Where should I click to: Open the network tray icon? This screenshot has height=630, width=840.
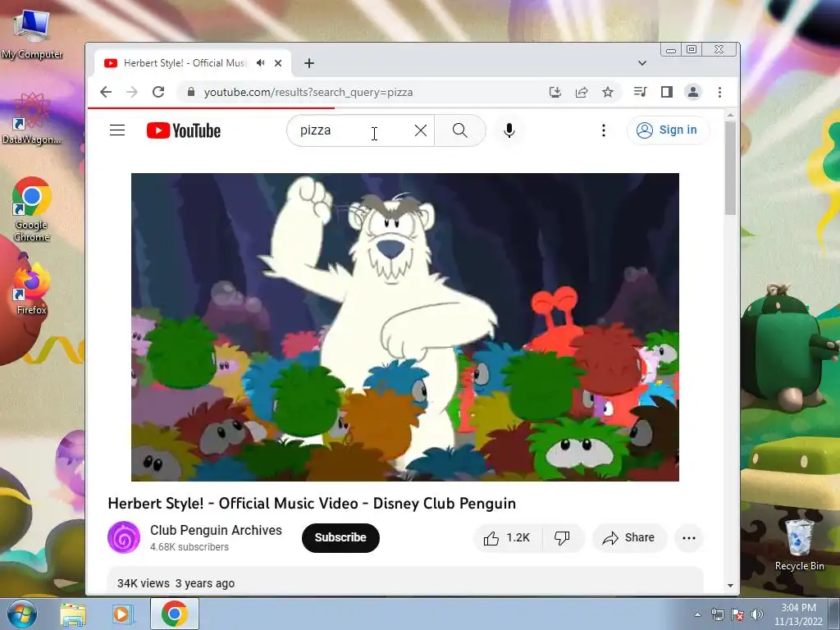click(x=717, y=614)
